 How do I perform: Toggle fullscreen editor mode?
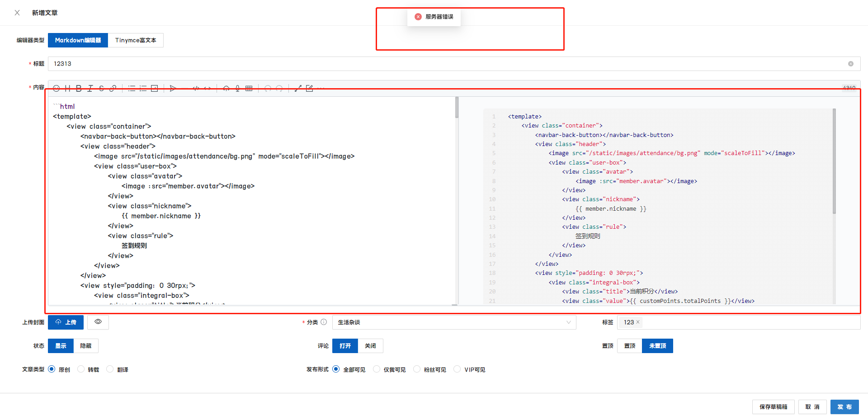[298, 89]
